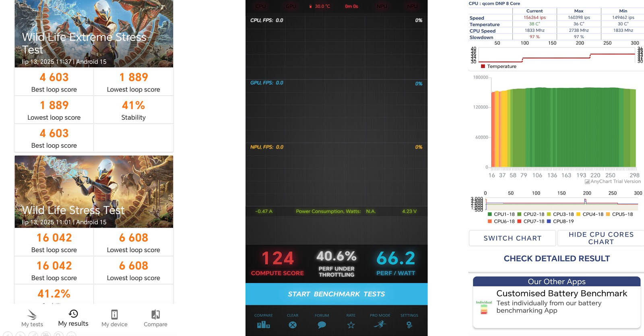Tap the GPU, FPS: 0.0 graph label
Viewport: 644px width, 336px height.
coord(266,83)
